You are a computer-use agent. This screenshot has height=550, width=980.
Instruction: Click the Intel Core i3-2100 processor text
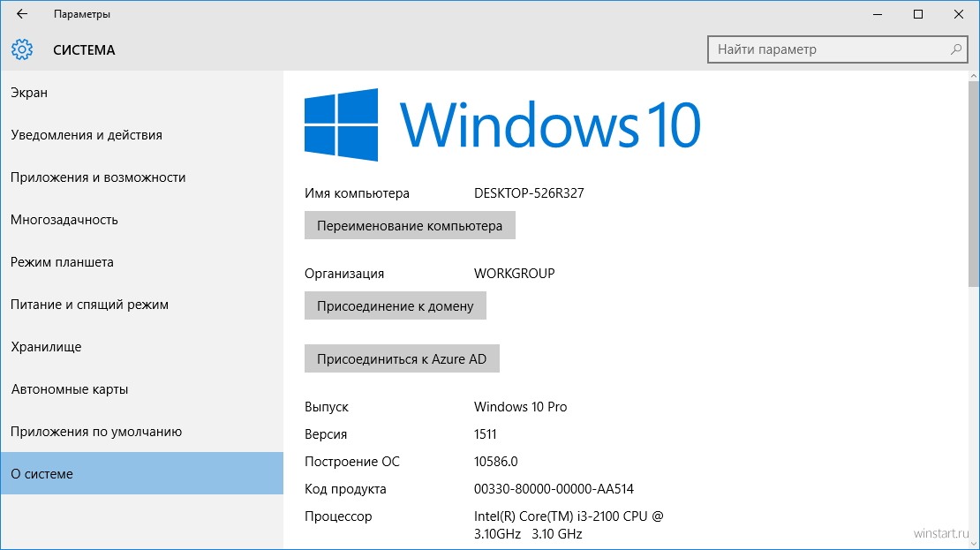(x=569, y=525)
